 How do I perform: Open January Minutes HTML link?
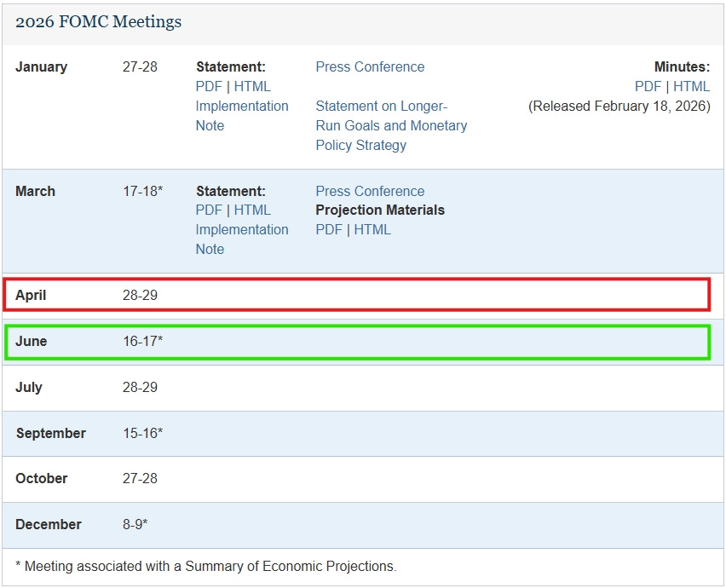click(x=691, y=87)
